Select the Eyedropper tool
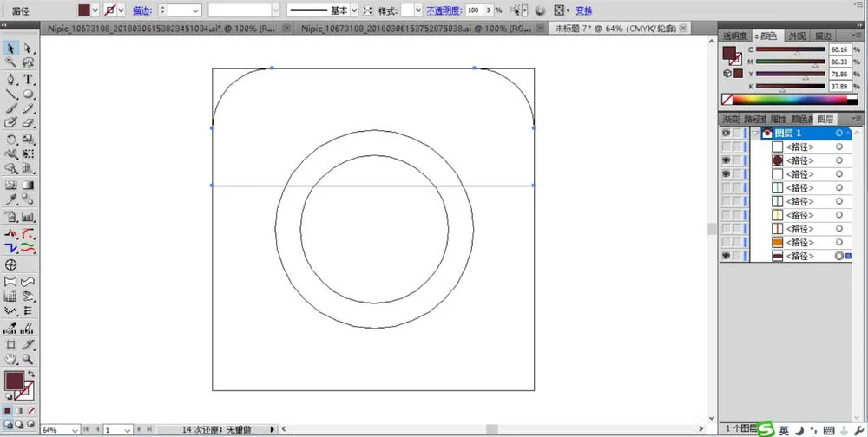 [x=10, y=199]
